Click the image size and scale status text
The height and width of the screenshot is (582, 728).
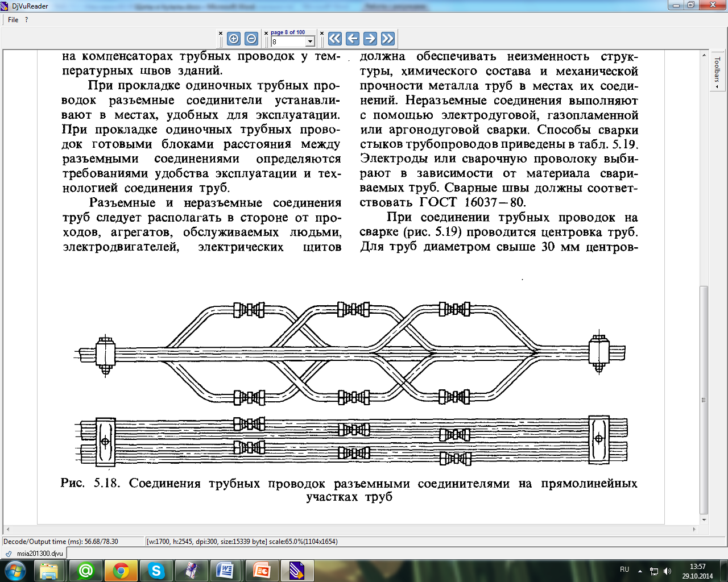coord(242,542)
